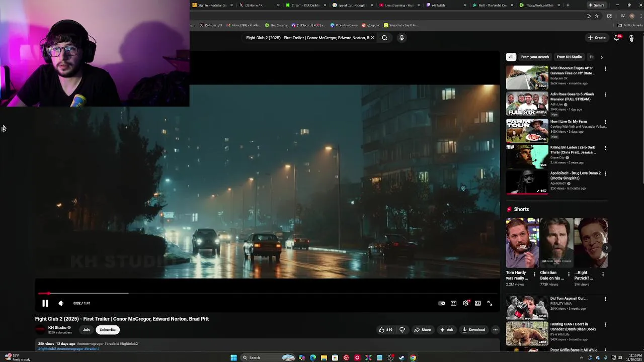
Task: Run search with the magnifier button
Action: point(384,38)
